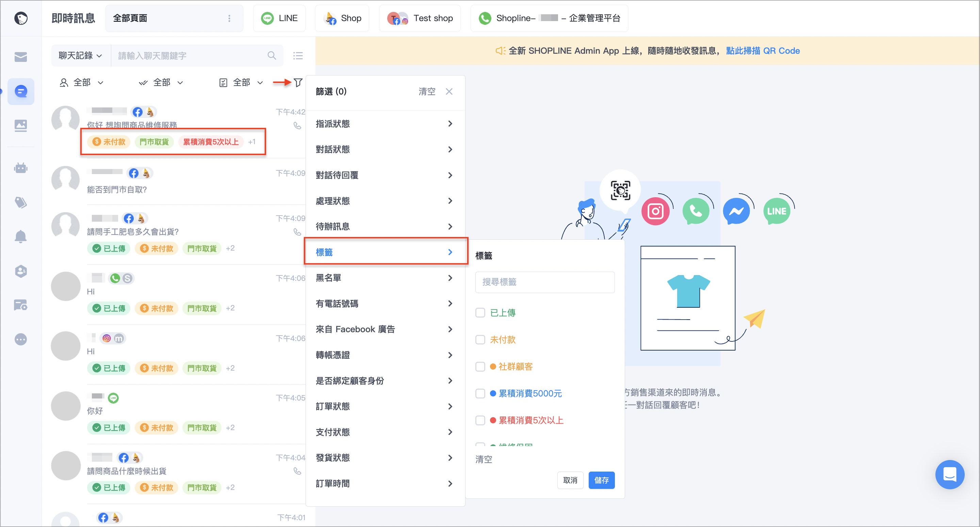The width and height of the screenshot is (980, 527).
Task: Open the 聊天記錄 dropdown
Action: tap(81, 56)
